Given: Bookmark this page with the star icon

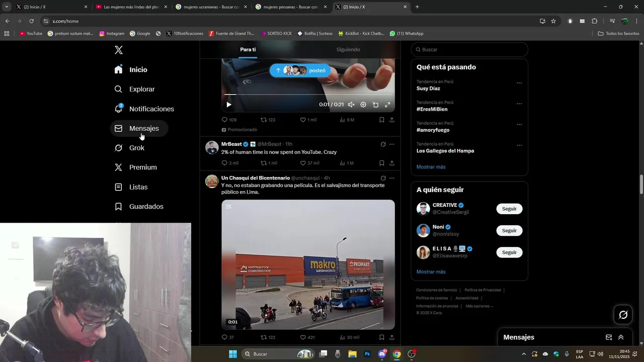Looking at the screenshot, I should coord(553,21).
